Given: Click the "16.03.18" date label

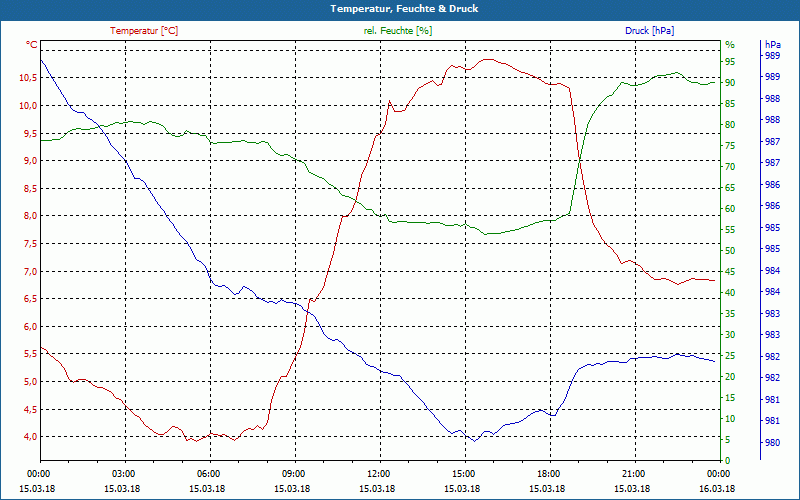Looking at the screenshot, I should click(717, 488).
